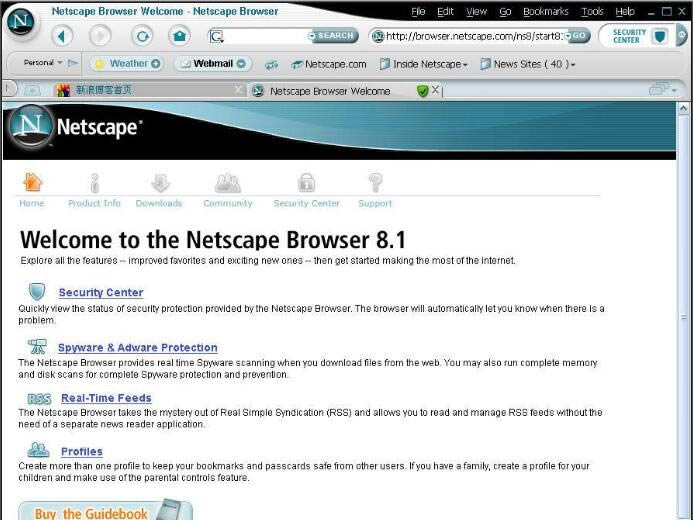Open the Edit menu

445,12
